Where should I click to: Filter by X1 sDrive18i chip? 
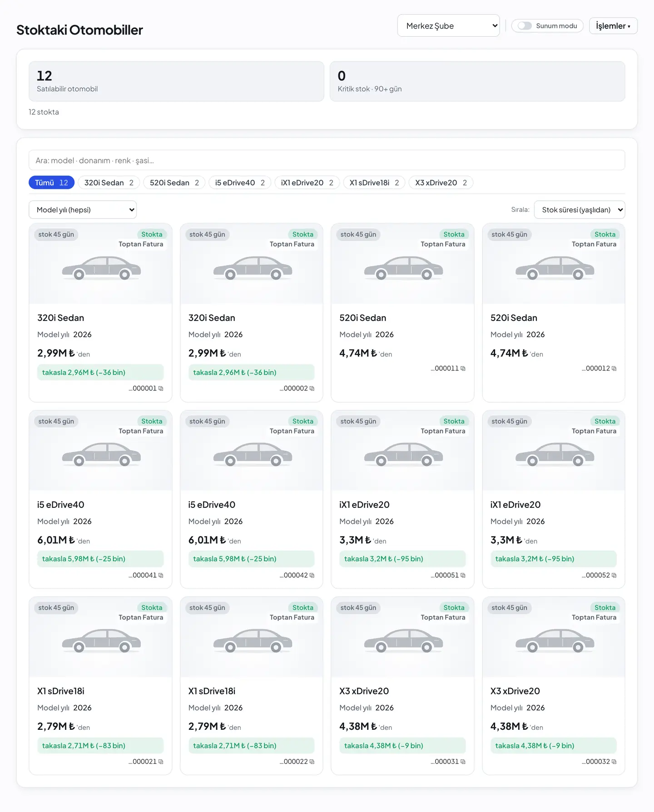(x=374, y=182)
